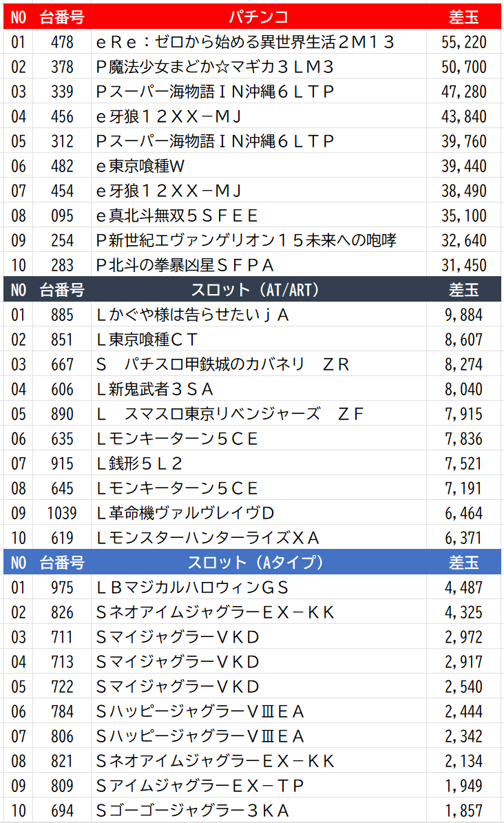Select machine number 851
The width and height of the screenshot is (504, 823).
62,340
